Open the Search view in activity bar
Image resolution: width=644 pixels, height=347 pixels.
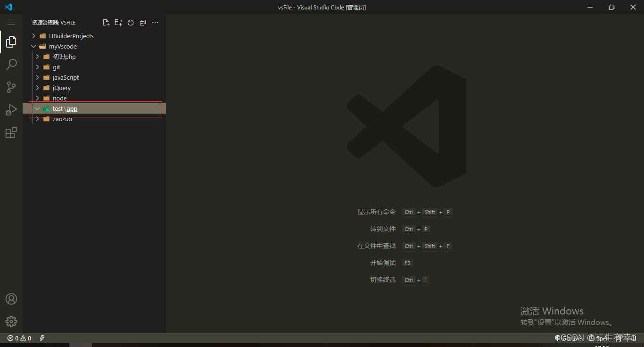click(11, 65)
